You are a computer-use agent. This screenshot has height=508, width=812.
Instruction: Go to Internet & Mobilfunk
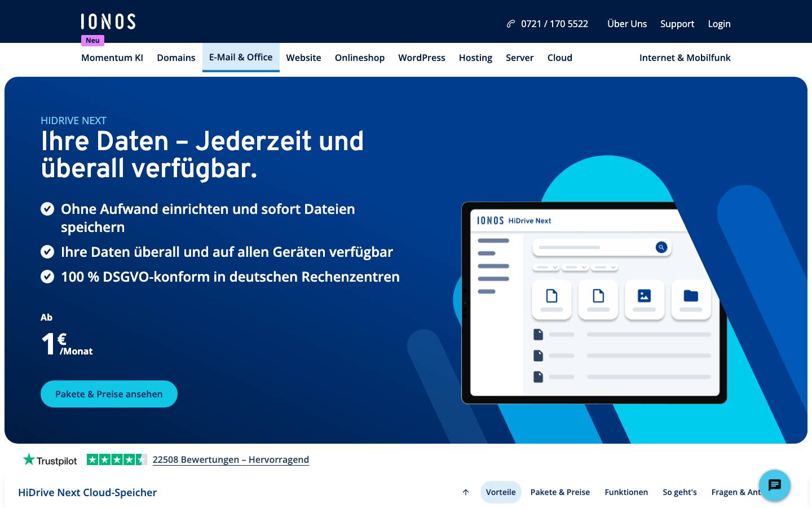685,58
